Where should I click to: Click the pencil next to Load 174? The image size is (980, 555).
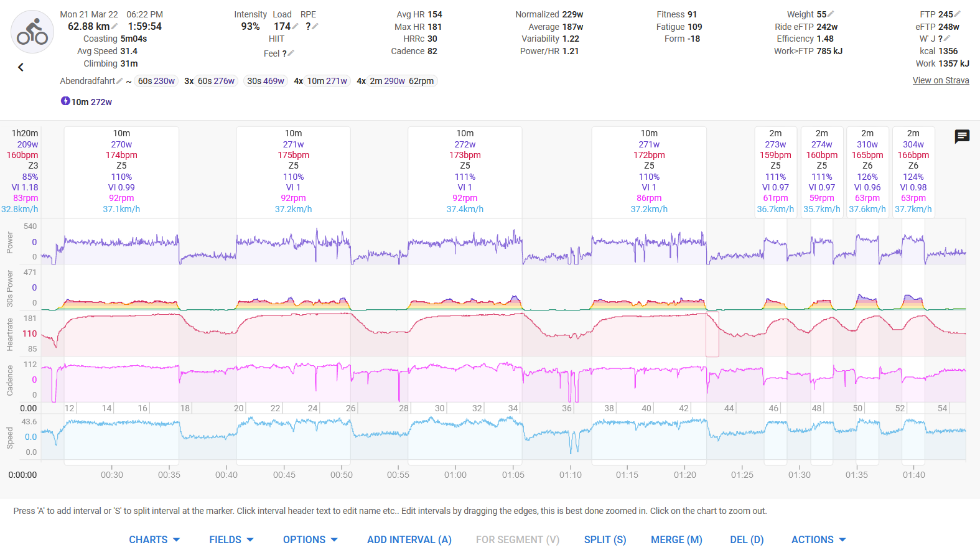click(x=296, y=27)
